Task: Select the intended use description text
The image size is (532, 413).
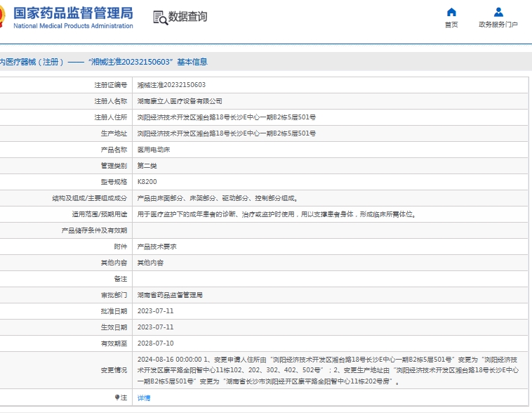Action: click(x=277, y=214)
